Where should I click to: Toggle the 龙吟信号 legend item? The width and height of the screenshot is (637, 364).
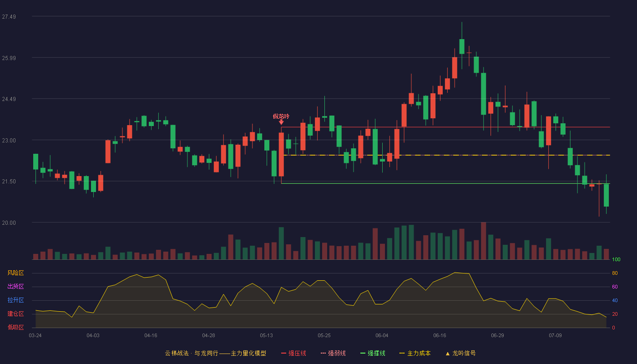[460, 353]
